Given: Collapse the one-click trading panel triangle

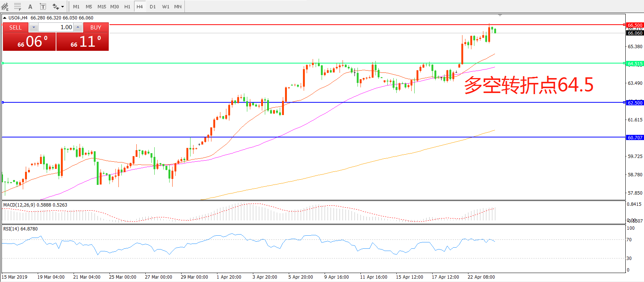Looking at the screenshot, I should point(4,18).
